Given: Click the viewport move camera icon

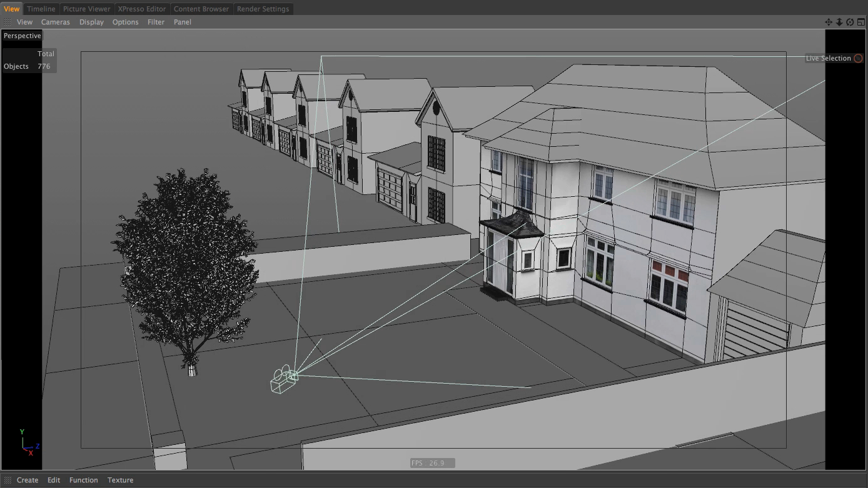Looking at the screenshot, I should click(829, 22).
